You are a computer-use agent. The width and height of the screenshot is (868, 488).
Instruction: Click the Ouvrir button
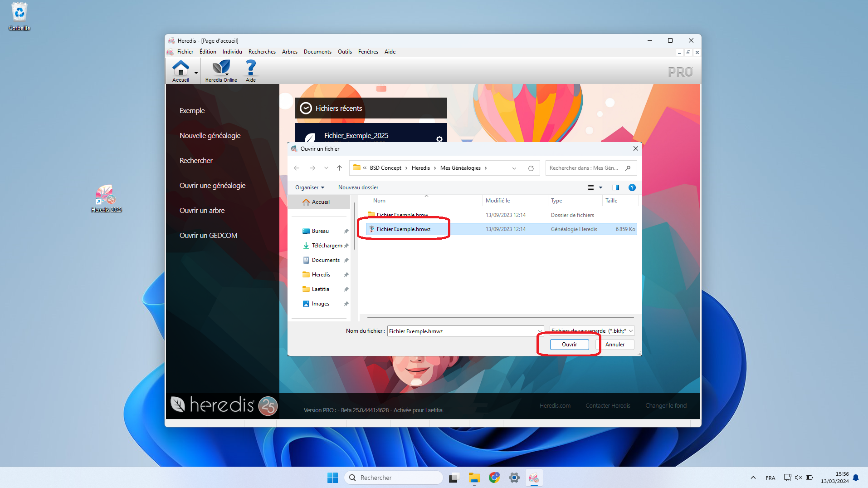point(569,345)
